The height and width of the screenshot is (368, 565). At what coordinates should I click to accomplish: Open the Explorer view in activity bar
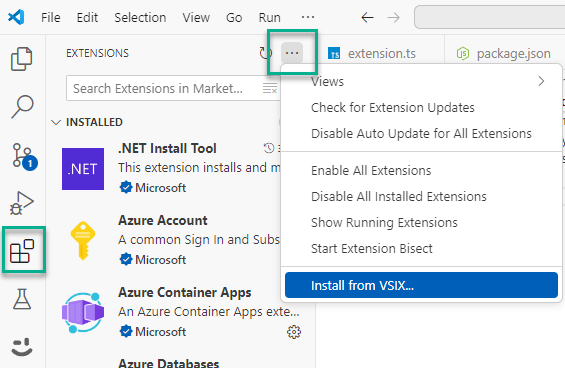(x=22, y=59)
